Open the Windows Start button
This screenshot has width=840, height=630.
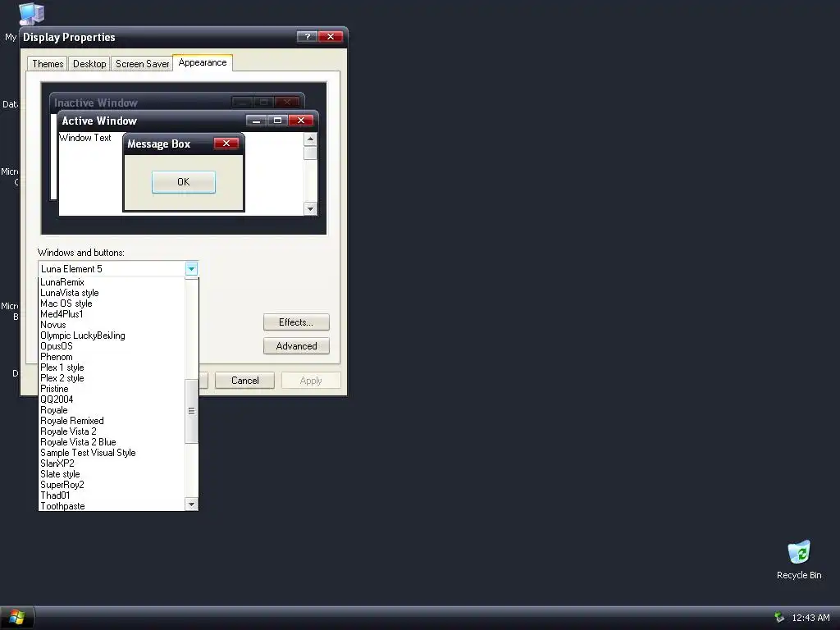coord(16,617)
